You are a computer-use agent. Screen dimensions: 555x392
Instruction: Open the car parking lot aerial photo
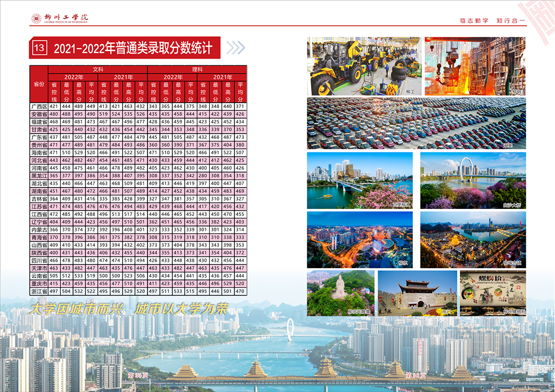coord(416,123)
